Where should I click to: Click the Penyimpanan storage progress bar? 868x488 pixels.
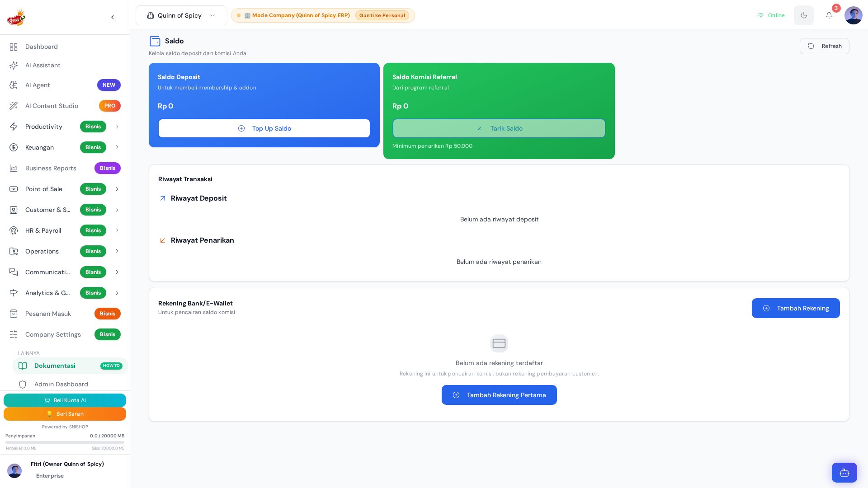tap(65, 442)
